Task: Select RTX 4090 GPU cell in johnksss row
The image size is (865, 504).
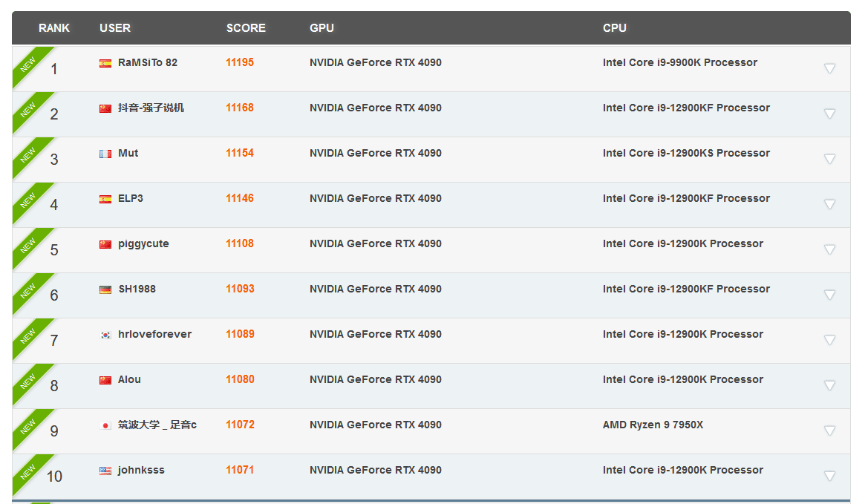Action: [x=376, y=470]
